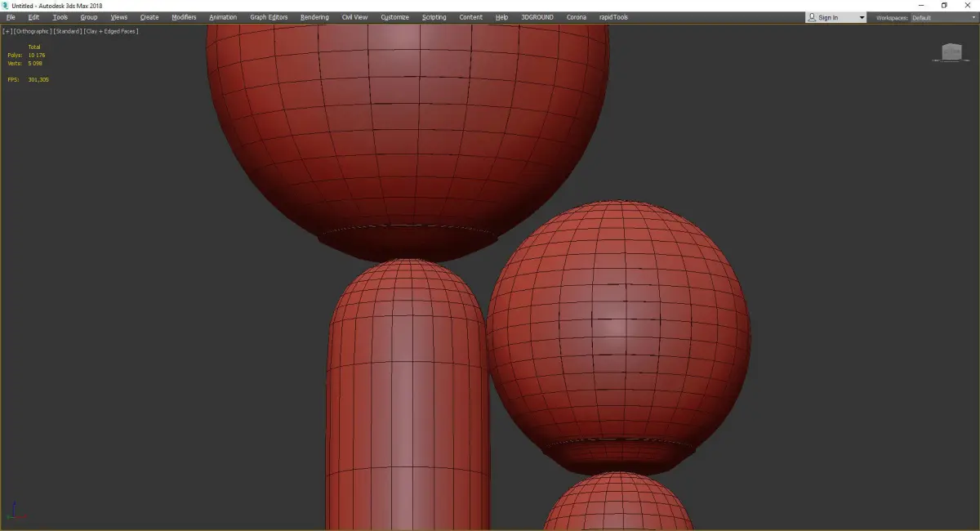Select the middle right sphere
The image size is (980, 531).
click(618, 337)
